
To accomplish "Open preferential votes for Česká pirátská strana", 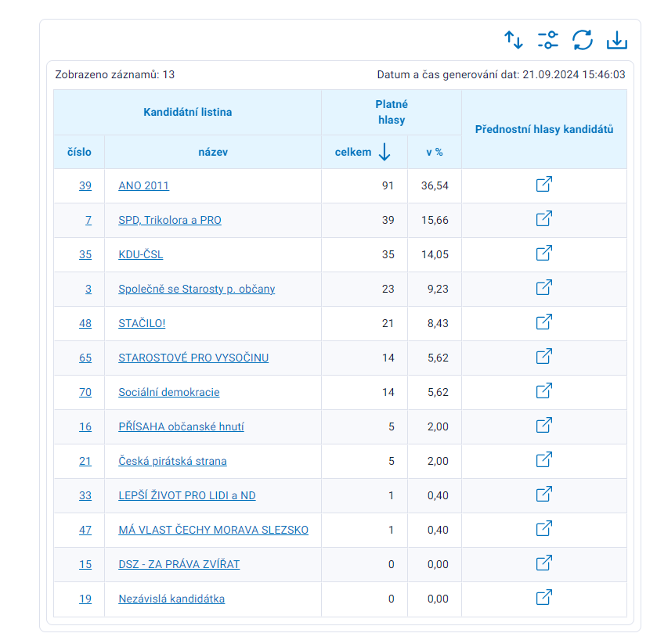I will 544,460.
